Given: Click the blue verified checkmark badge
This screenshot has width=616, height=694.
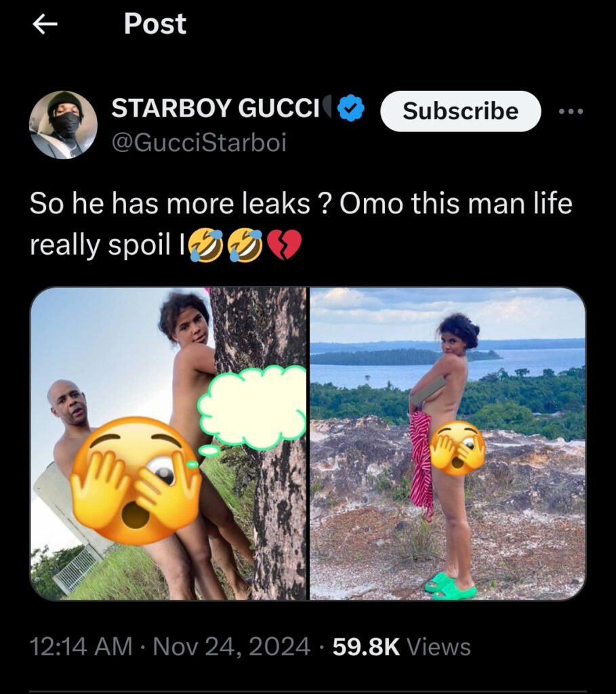Looking at the screenshot, I should click(350, 106).
